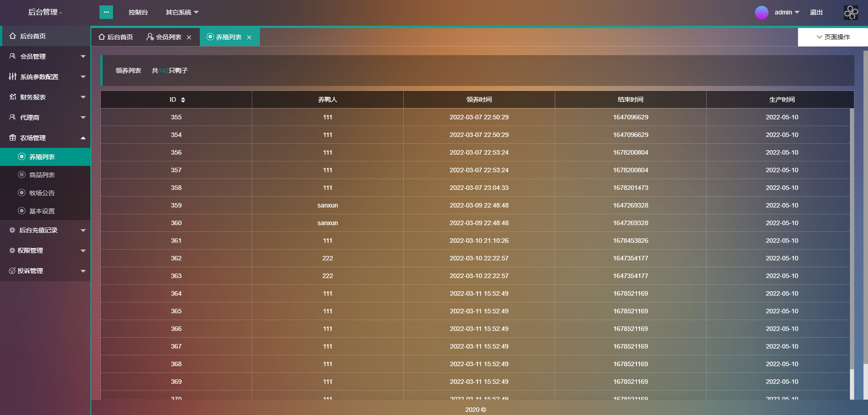Expand the 投诉管理 menu arrow

[83, 271]
